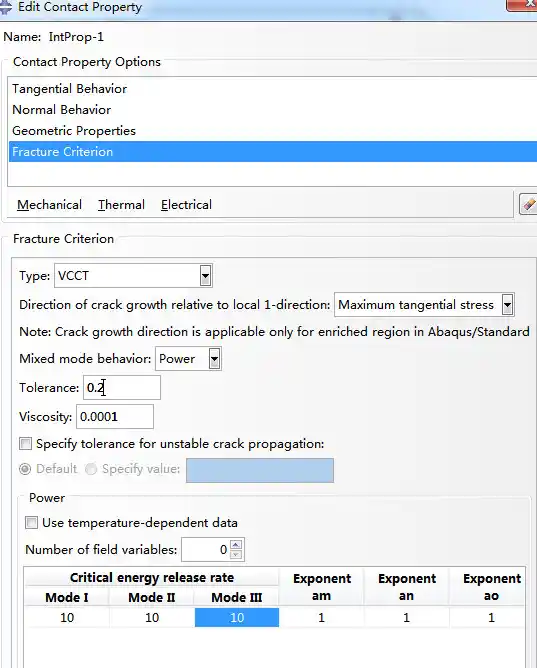537x668 pixels.
Task: Open the Electrical menu
Action: (186, 205)
